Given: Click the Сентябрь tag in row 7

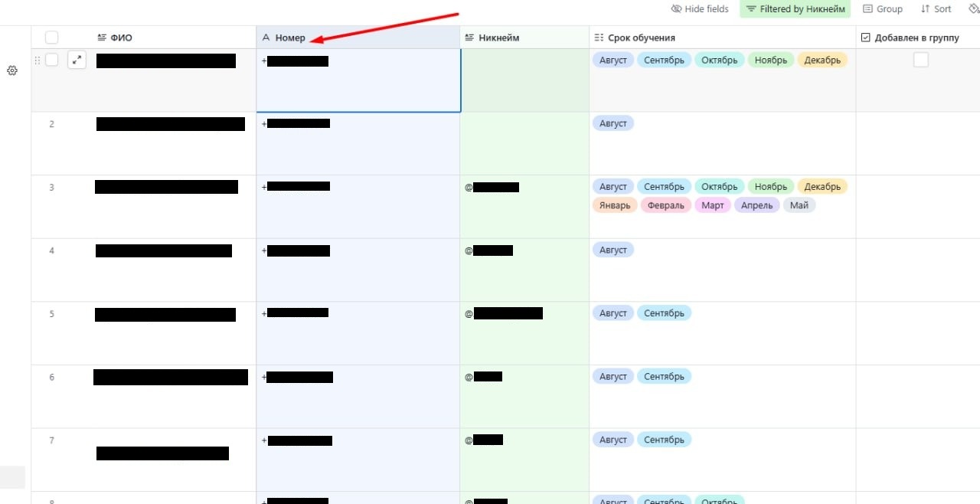Looking at the screenshot, I should pos(664,440).
